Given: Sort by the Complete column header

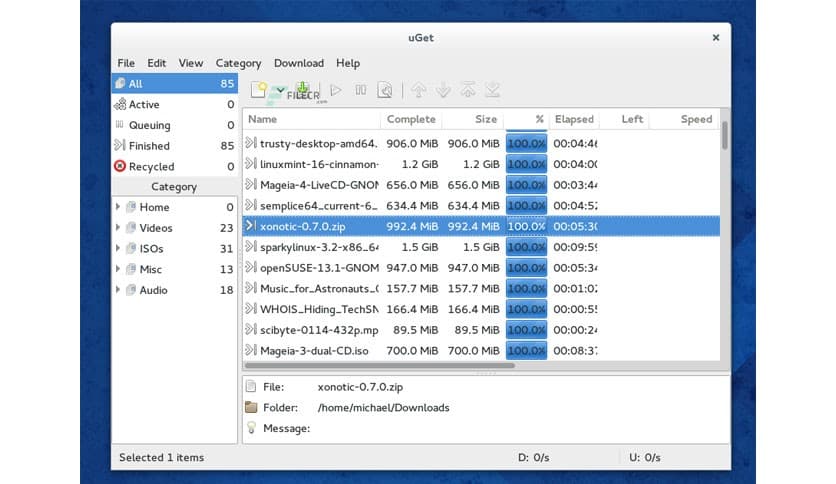Looking at the screenshot, I should 411,119.
